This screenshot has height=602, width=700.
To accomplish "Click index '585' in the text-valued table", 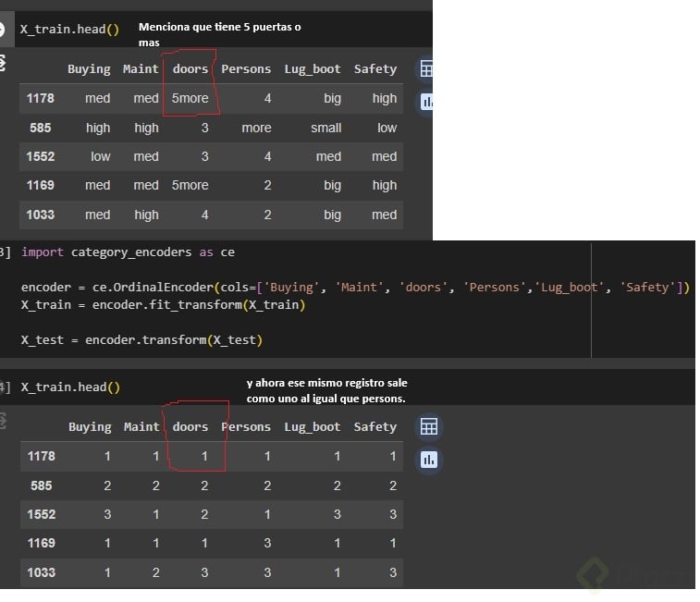I will point(40,129).
